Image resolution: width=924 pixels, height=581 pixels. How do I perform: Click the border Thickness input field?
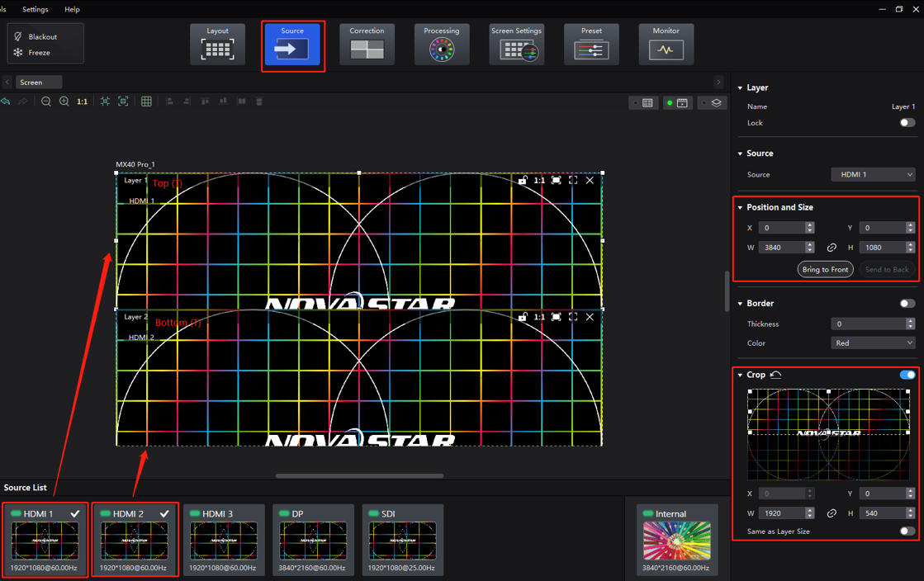coord(868,324)
